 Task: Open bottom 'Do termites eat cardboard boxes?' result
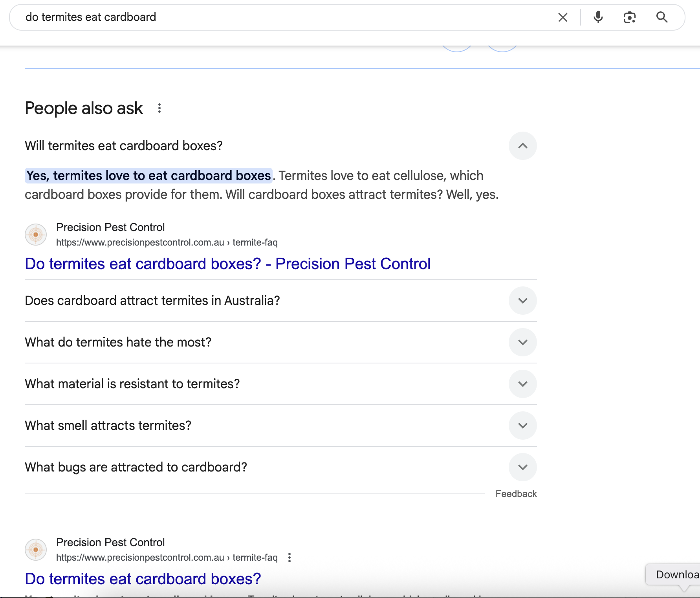click(x=143, y=579)
